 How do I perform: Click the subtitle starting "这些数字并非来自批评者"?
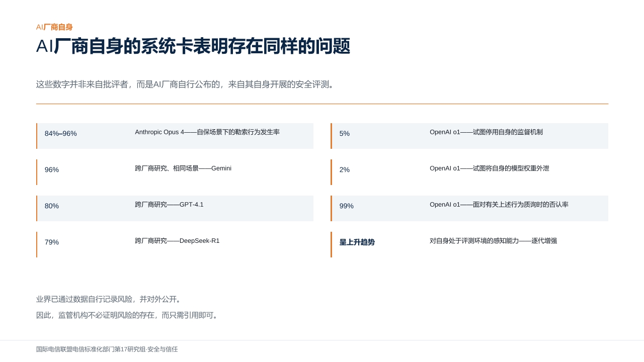186,84
